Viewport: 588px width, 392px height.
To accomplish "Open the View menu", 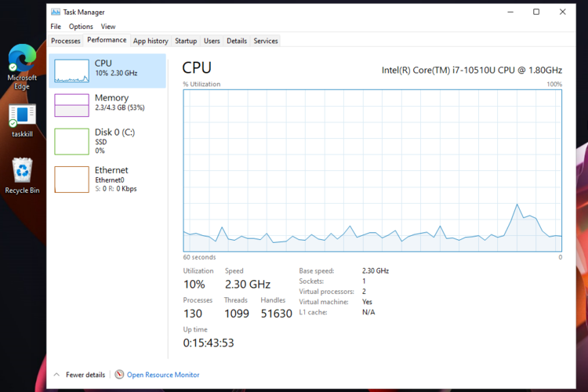I will pos(108,27).
